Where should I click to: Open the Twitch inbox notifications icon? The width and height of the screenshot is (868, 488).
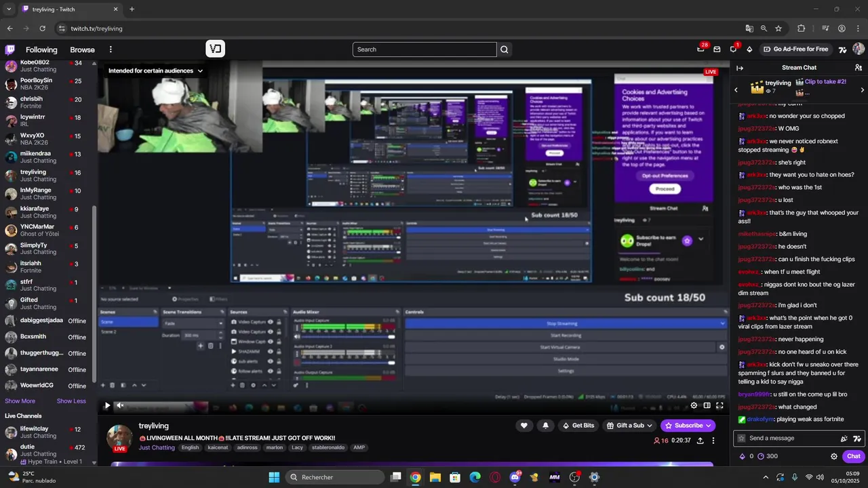[717, 49]
